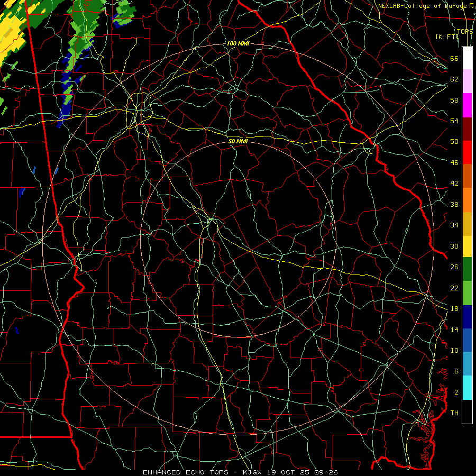This screenshot has height=476, width=476.
Task: Click the legend value '58'
Action: [x=454, y=100]
